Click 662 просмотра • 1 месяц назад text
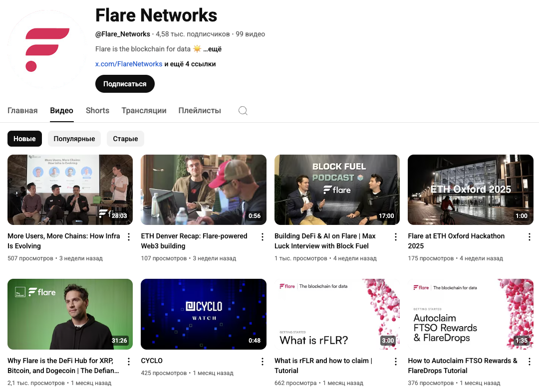The image size is (539, 392). [318, 383]
